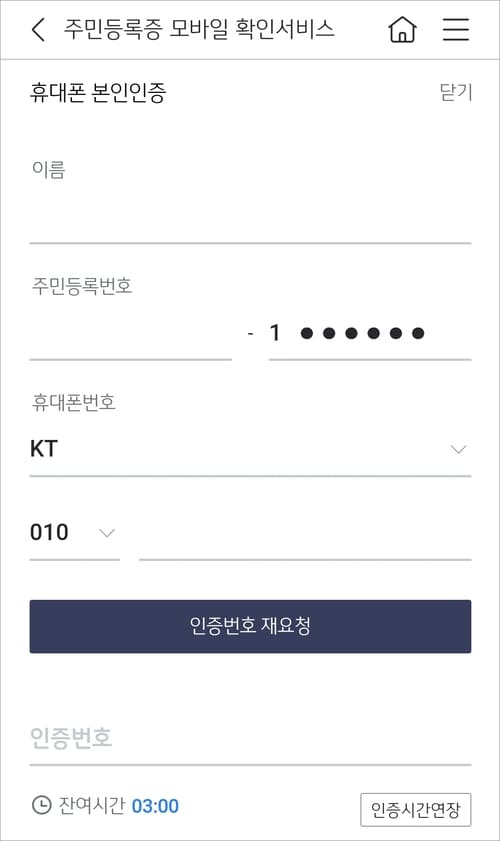Screen dimensions: 500x841
Task: Click the chevron next to 010
Action: pyautogui.click(x=107, y=534)
